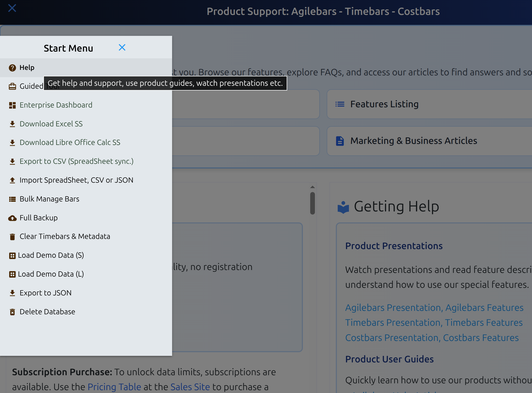Click the Export to CSV download icon
This screenshot has width=532, height=393.
pos(12,161)
